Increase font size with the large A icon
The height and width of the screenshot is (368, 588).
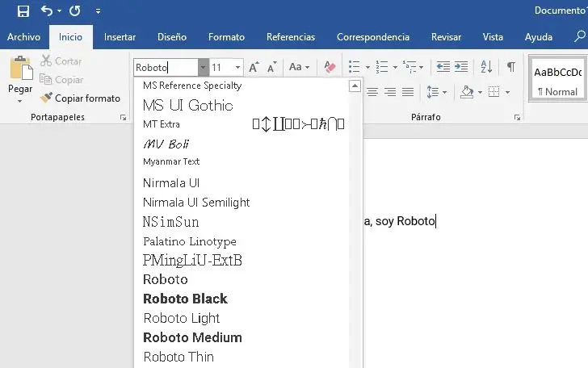pyautogui.click(x=254, y=68)
